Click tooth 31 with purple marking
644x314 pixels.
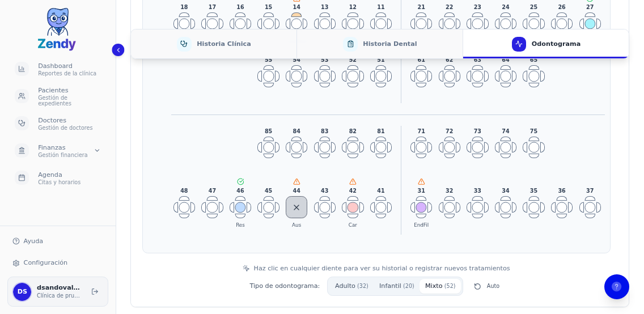pyautogui.click(x=421, y=207)
